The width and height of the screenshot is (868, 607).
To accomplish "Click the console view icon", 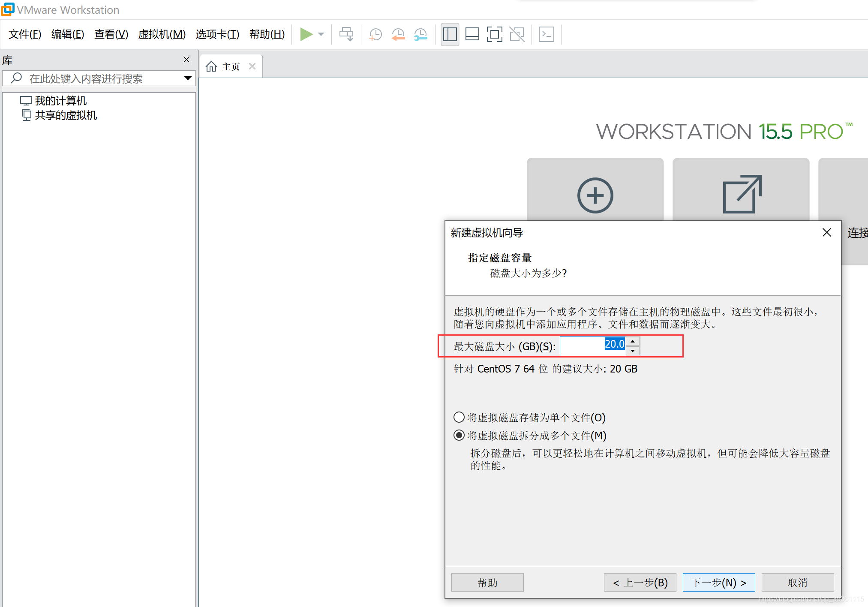I will (546, 34).
